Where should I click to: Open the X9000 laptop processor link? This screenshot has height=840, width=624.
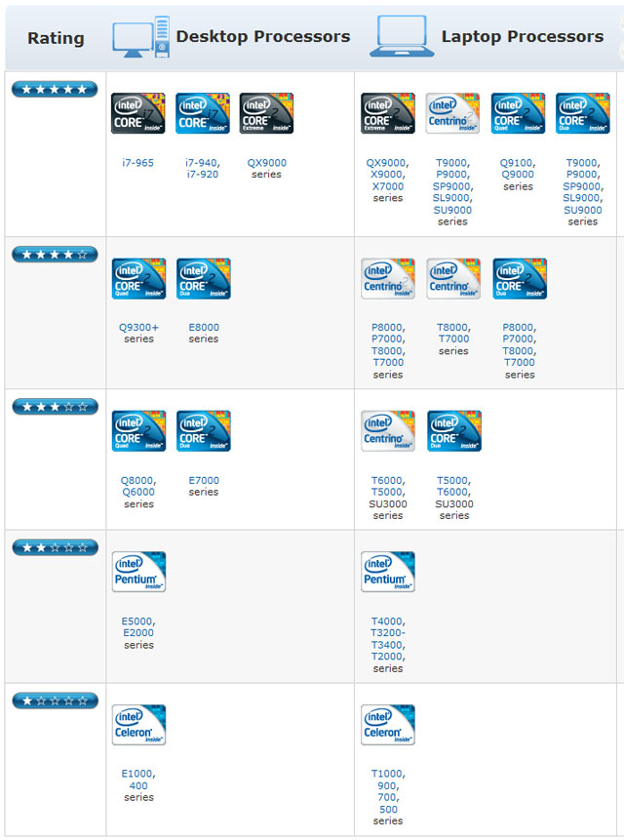pos(388,174)
